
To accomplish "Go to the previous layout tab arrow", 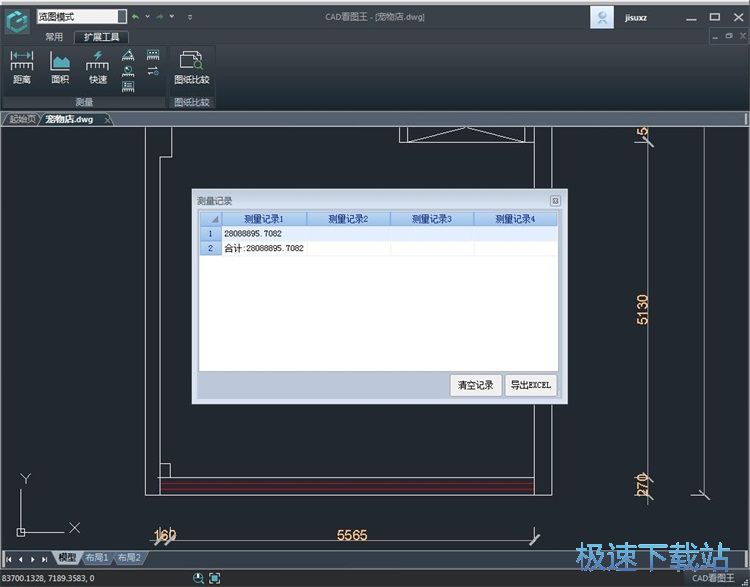I will (20, 559).
